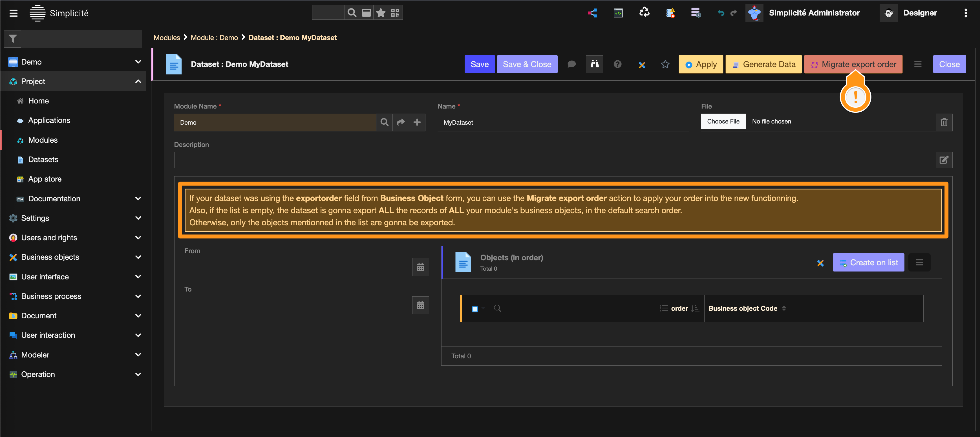The width and height of the screenshot is (980, 437).
Task: Click the Generate Data button
Action: [x=763, y=64]
